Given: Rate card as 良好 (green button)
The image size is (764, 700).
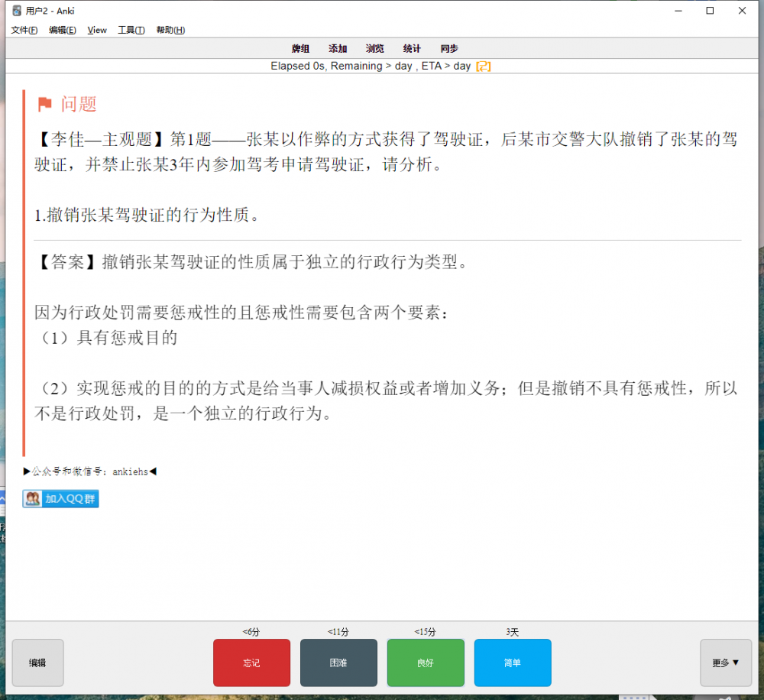Looking at the screenshot, I should click(x=426, y=663).
